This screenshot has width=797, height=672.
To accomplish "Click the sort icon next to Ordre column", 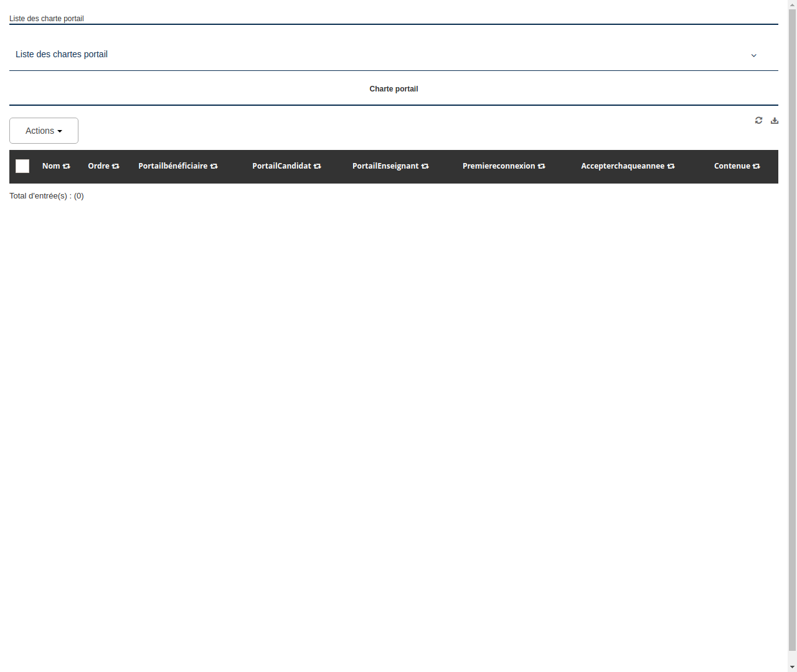I will pyautogui.click(x=116, y=166).
